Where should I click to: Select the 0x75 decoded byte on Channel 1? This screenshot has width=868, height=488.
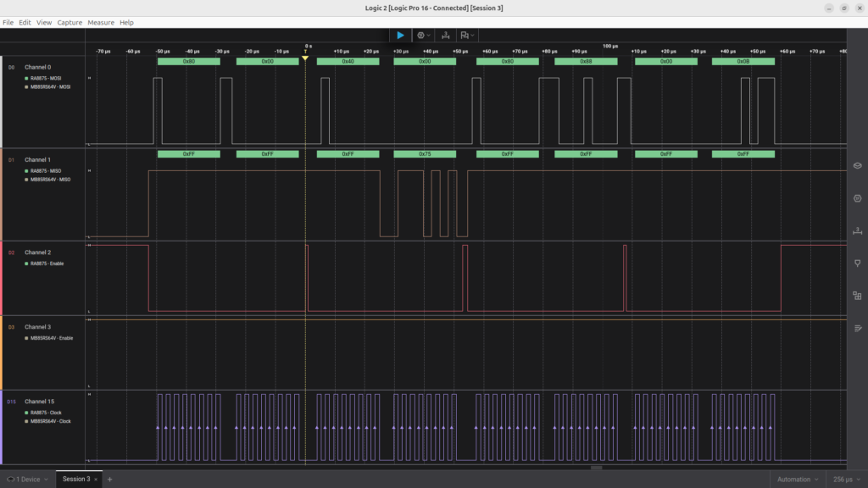coord(425,154)
